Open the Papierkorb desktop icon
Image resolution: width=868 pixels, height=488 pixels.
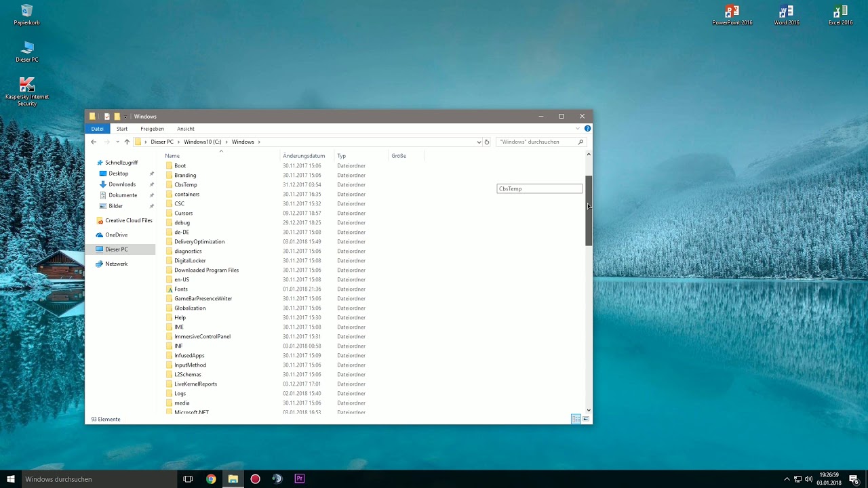click(x=26, y=15)
